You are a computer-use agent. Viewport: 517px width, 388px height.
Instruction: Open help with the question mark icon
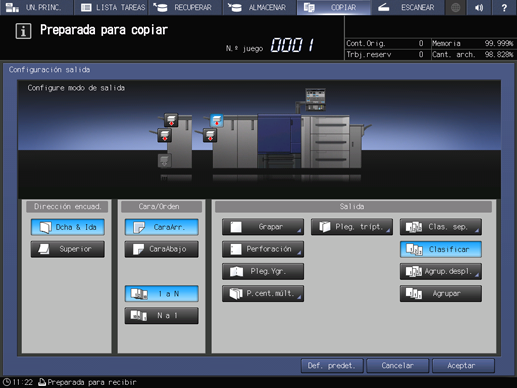click(504, 7)
